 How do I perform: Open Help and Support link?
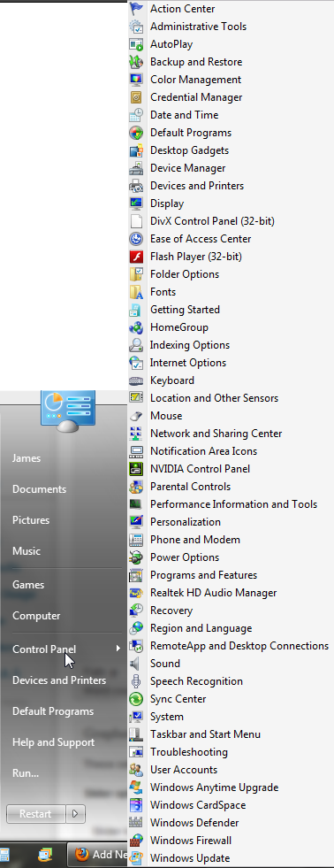(x=54, y=742)
